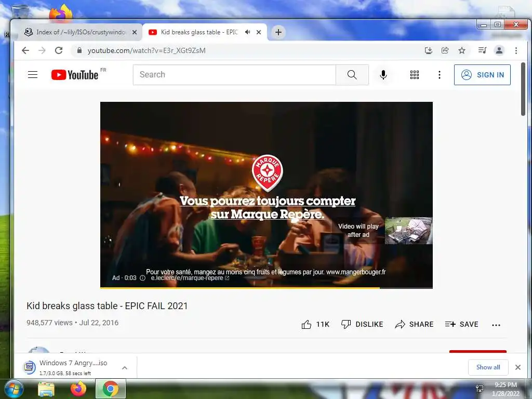Open Chrome's three-dot menu
The image size is (532, 399).
click(516, 50)
